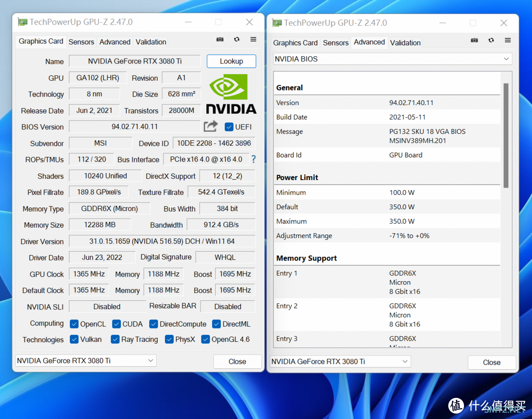Click the BIOS export share arrow icon
Image resolution: width=532 pixels, height=419 pixels.
click(210, 126)
